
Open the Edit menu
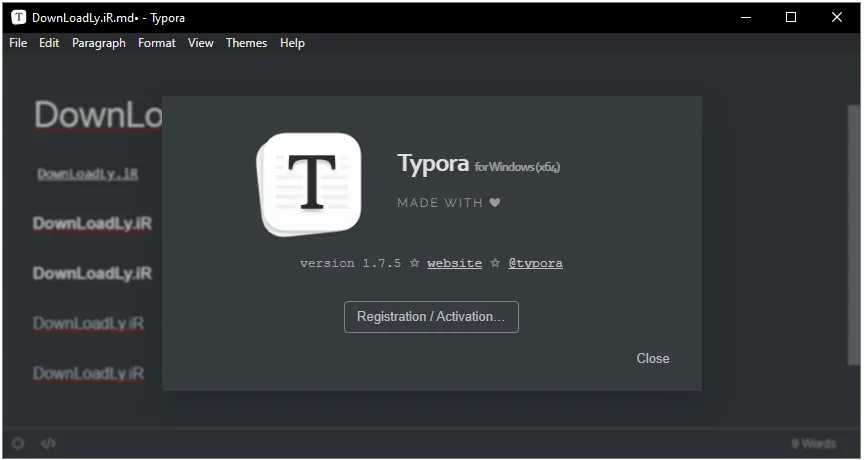pyautogui.click(x=49, y=43)
